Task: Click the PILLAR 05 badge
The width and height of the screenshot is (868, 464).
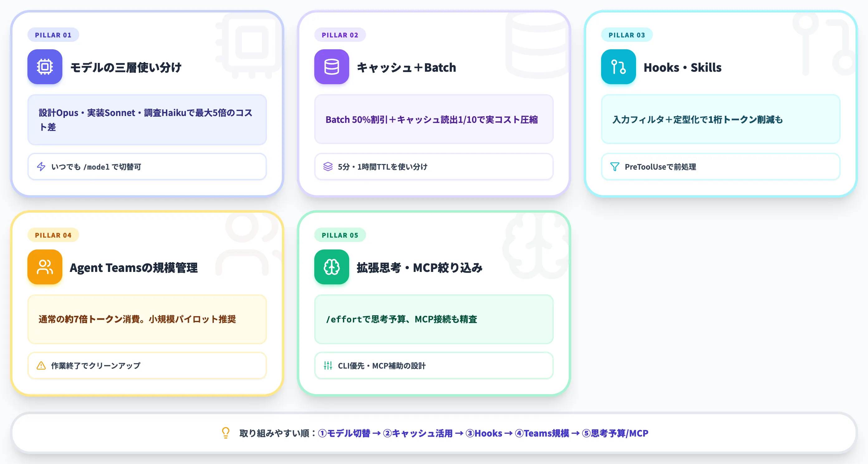Action: click(340, 235)
